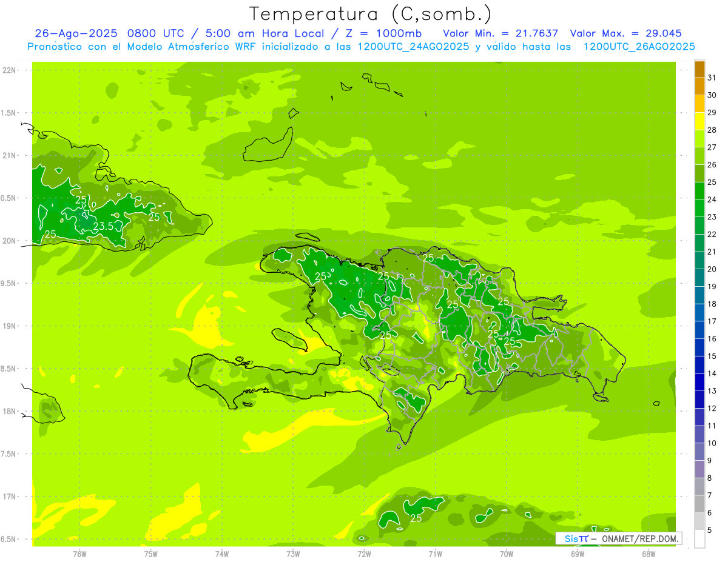728x562 pixels.
Task: Click the "72W" longitude label
Action: (x=364, y=554)
